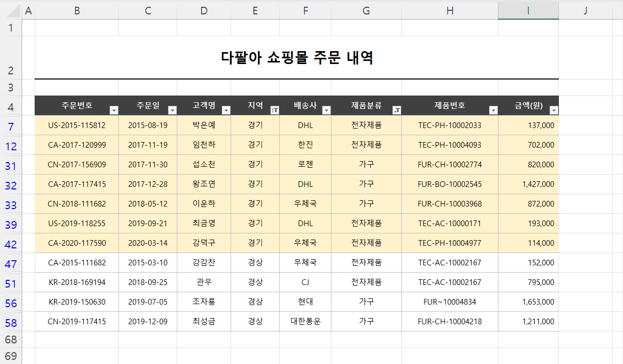Select filtered row 7 header
The image size is (623, 364).
click(x=11, y=126)
